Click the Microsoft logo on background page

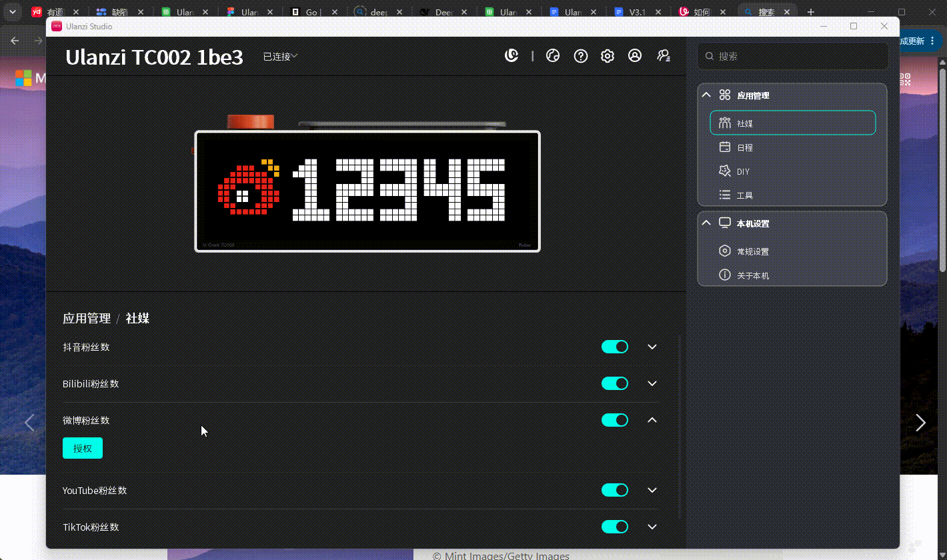tap(24, 79)
